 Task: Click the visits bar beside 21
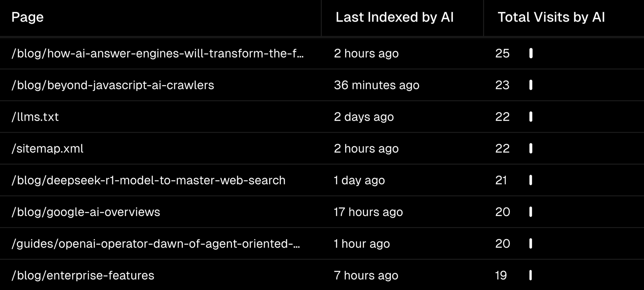[530, 180]
